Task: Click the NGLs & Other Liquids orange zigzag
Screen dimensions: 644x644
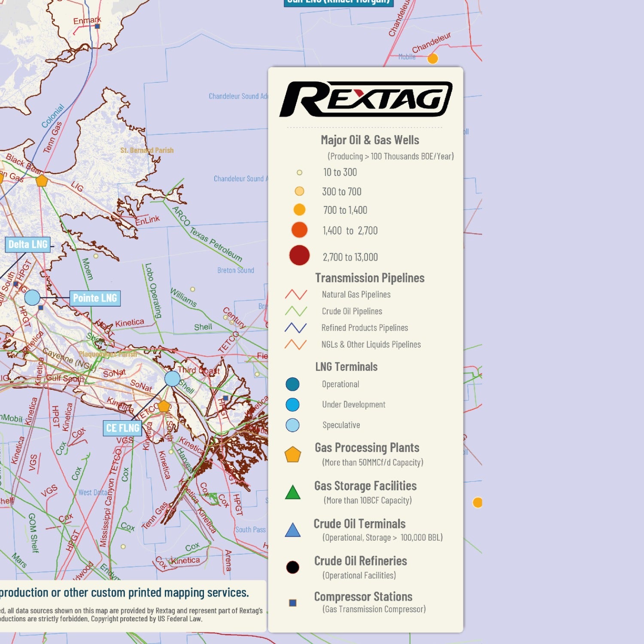Action: click(x=296, y=344)
